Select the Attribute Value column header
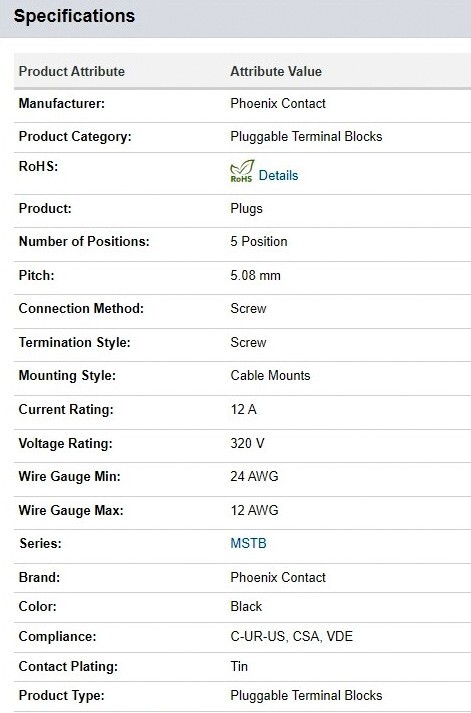 (276, 71)
